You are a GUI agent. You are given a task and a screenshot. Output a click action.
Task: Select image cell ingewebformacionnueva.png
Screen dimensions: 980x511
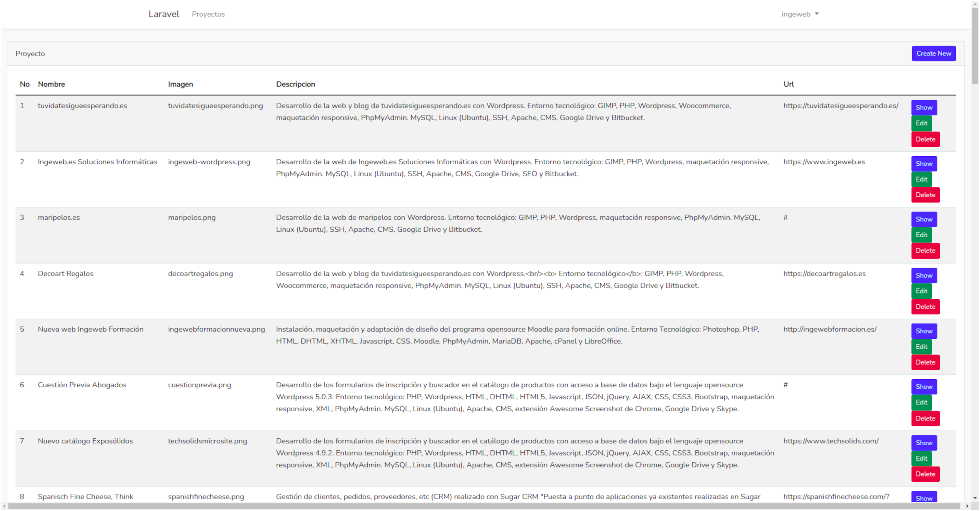tap(216, 329)
